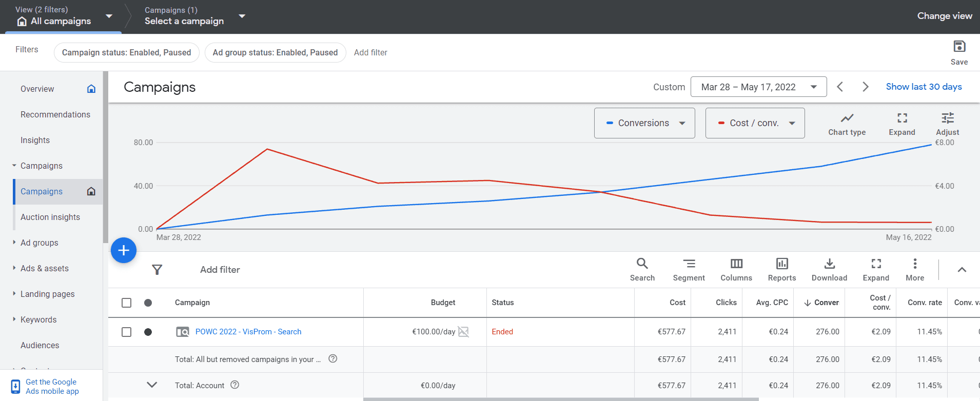The width and height of the screenshot is (980, 401).
Task: Click the blue plus new campaign button
Action: [x=124, y=250]
